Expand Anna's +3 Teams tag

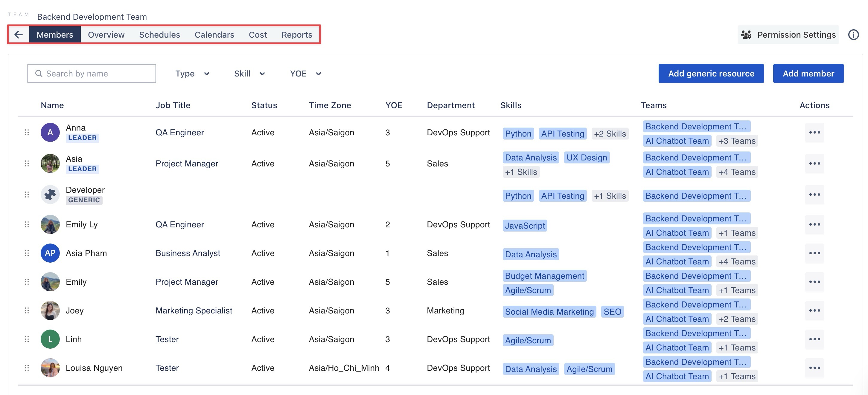pyautogui.click(x=737, y=141)
